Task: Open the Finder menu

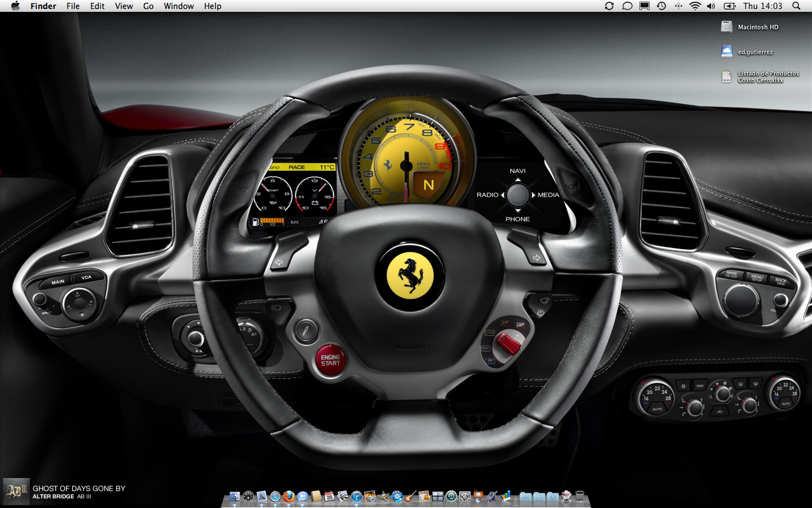Action: [x=43, y=6]
